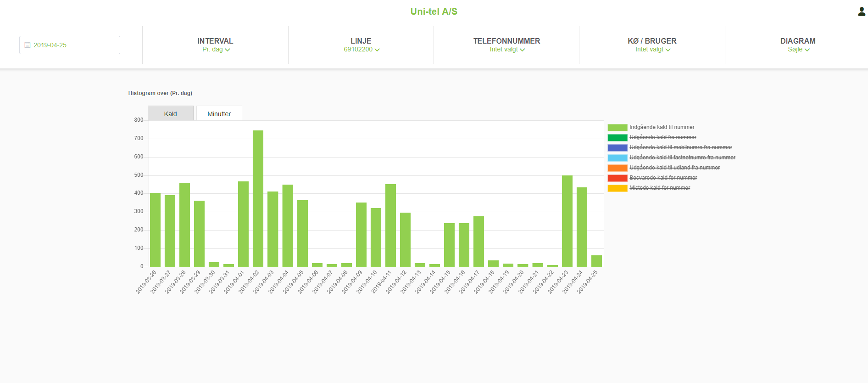Expand the Telefonnummer dropdown
Viewport: 868px width, 383px height.
506,50
